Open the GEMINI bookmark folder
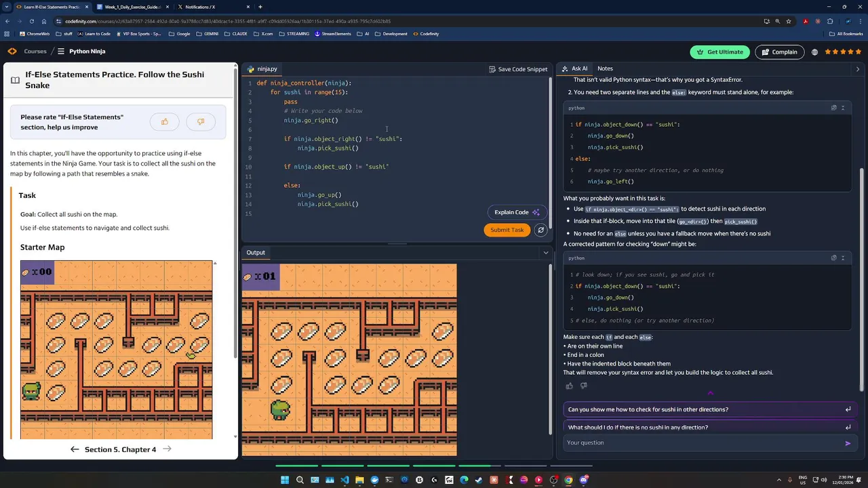The width and height of the screenshot is (868, 488). coord(207,34)
